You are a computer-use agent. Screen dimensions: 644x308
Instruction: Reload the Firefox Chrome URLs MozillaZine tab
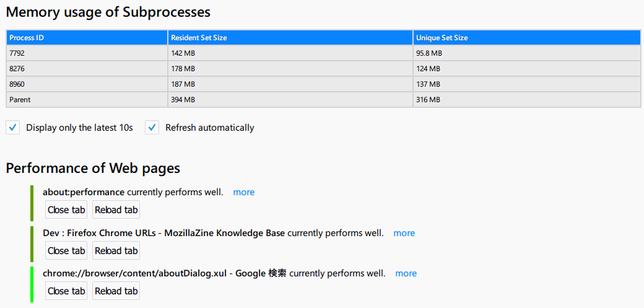click(116, 250)
